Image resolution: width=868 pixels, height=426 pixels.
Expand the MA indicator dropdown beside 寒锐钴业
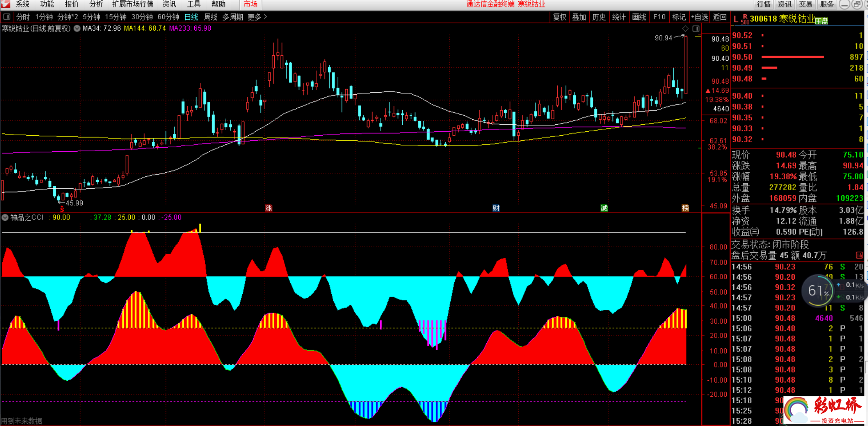[x=77, y=28]
